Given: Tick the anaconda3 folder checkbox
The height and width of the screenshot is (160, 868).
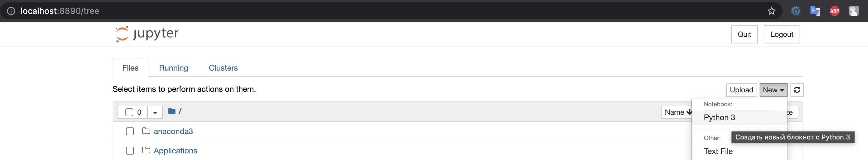Looking at the screenshot, I should tap(130, 131).
